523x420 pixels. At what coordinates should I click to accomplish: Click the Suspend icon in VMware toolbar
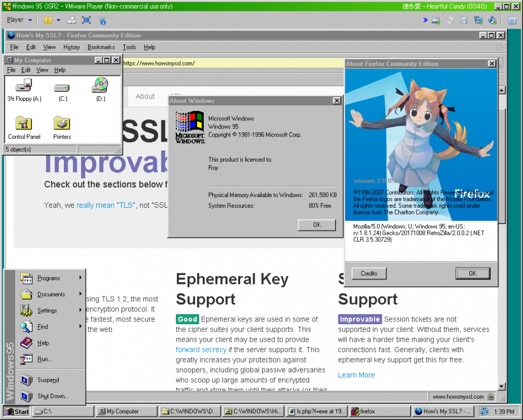[48, 20]
